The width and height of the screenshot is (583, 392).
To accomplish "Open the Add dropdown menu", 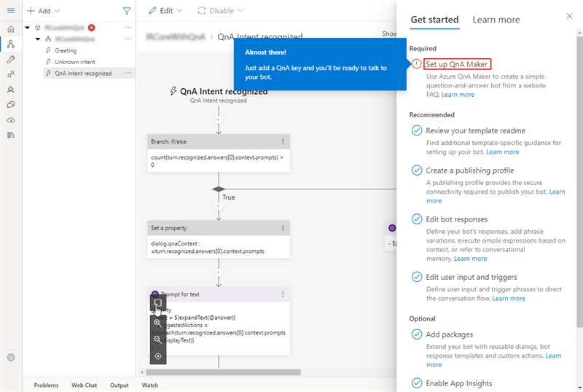I will [44, 11].
